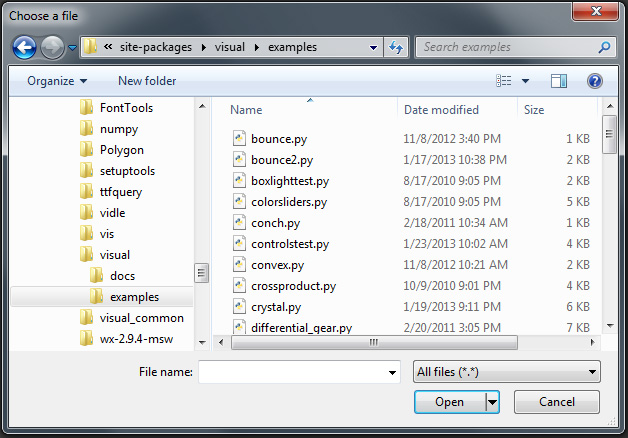Click inside the File name text field

292,372
